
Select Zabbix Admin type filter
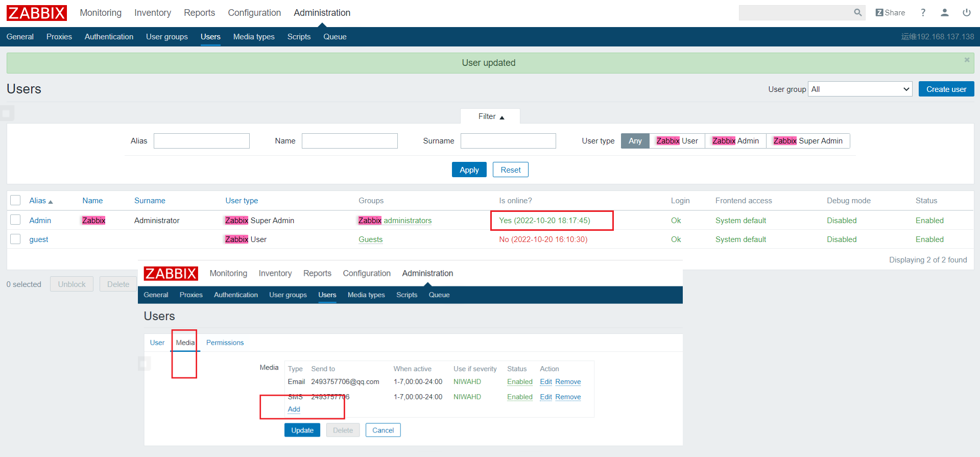pos(735,141)
